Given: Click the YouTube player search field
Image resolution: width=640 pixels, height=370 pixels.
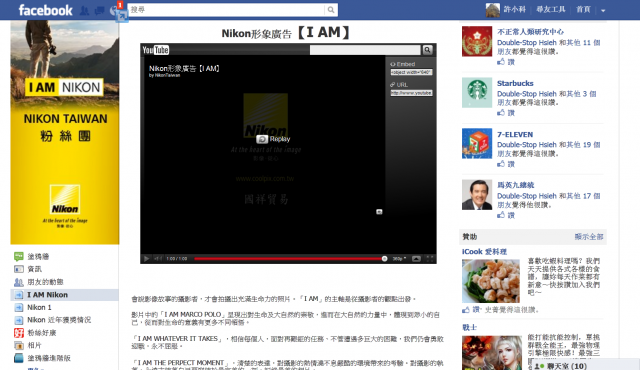Looking at the screenshot, I should point(365,50).
